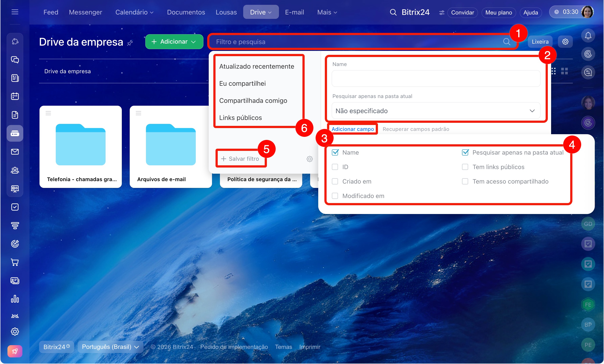Click the Name filter text field

point(436,79)
